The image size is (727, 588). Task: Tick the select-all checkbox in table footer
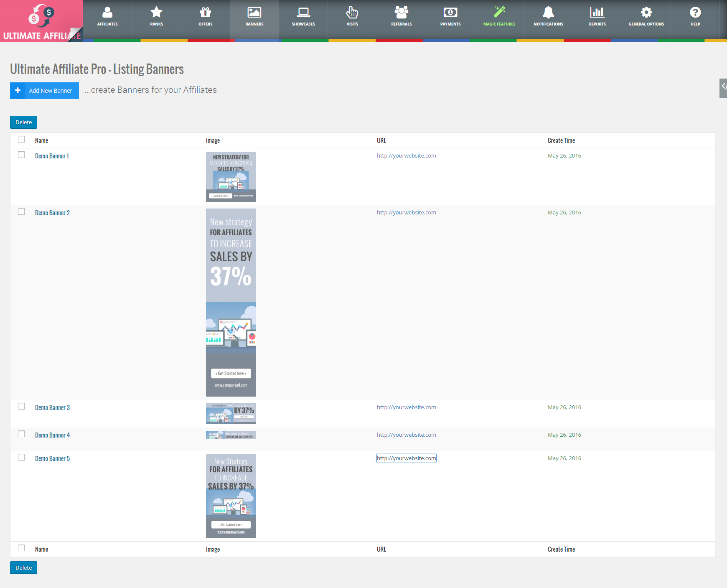point(21,548)
